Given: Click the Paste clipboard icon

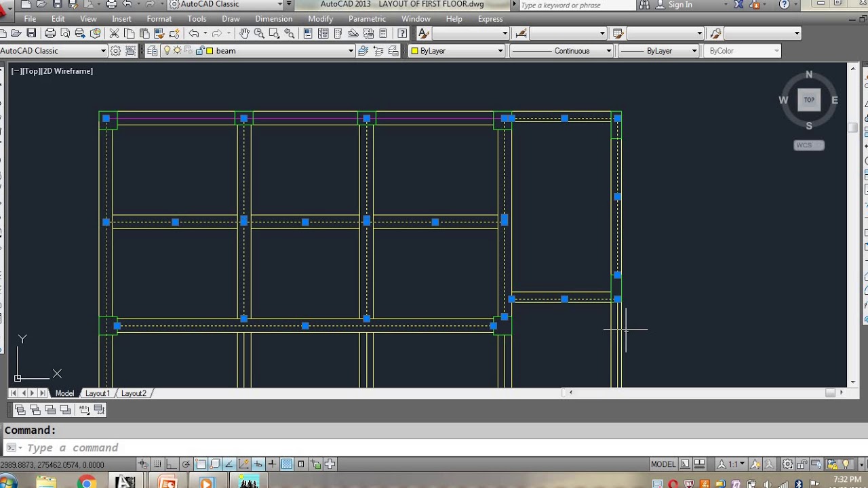Looking at the screenshot, I should (144, 33).
